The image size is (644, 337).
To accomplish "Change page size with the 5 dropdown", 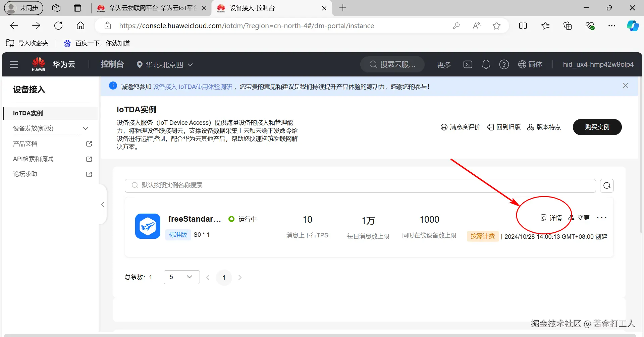I will [x=181, y=277].
